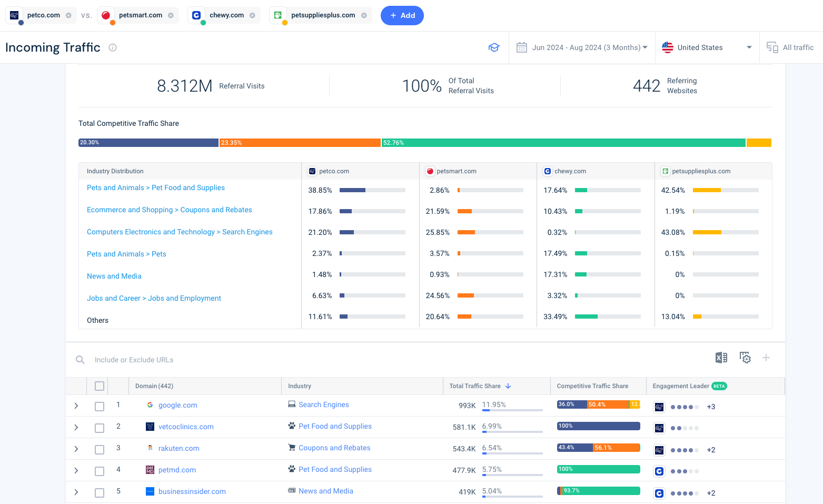Viewport: 823px width, 504px height.
Task: Click the Include or Exclude URLs search field
Action: [x=134, y=360]
